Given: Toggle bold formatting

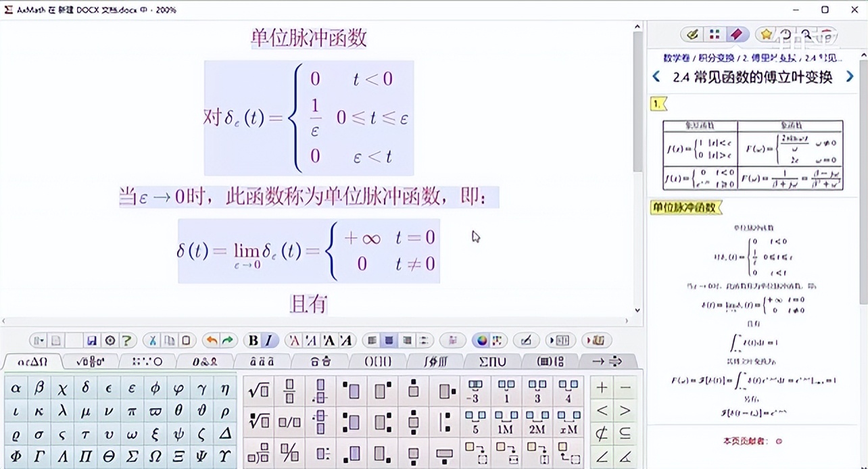Looking at the screenshot, I should pos(252,340).
